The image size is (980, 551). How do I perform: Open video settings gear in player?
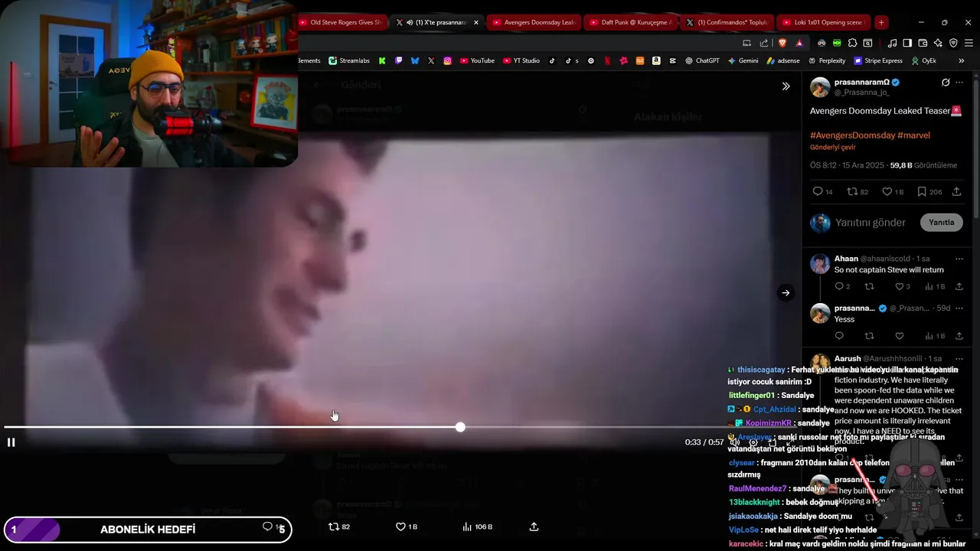click(x=753, y=442)
